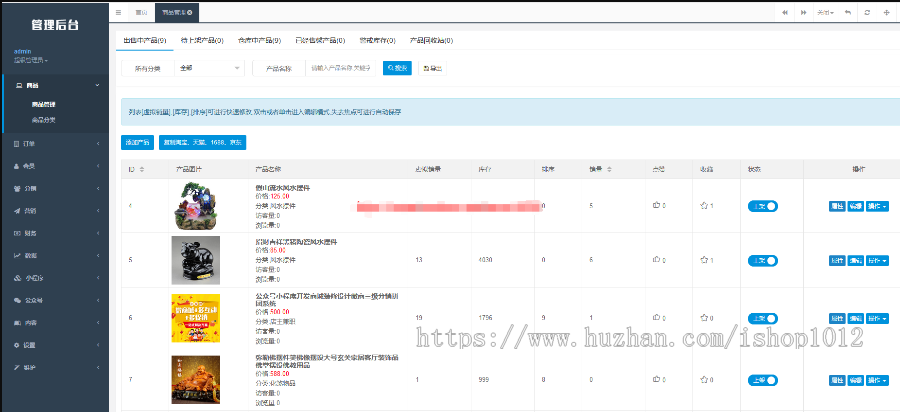Click the 产品名称 keyword input field
Screen dimensions: 900x412
pos(341,68)
